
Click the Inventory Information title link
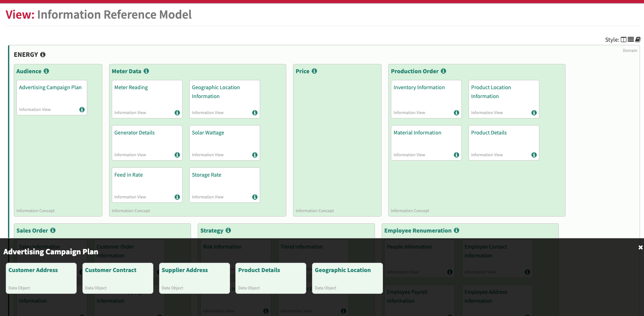click(x=419, y=87)
